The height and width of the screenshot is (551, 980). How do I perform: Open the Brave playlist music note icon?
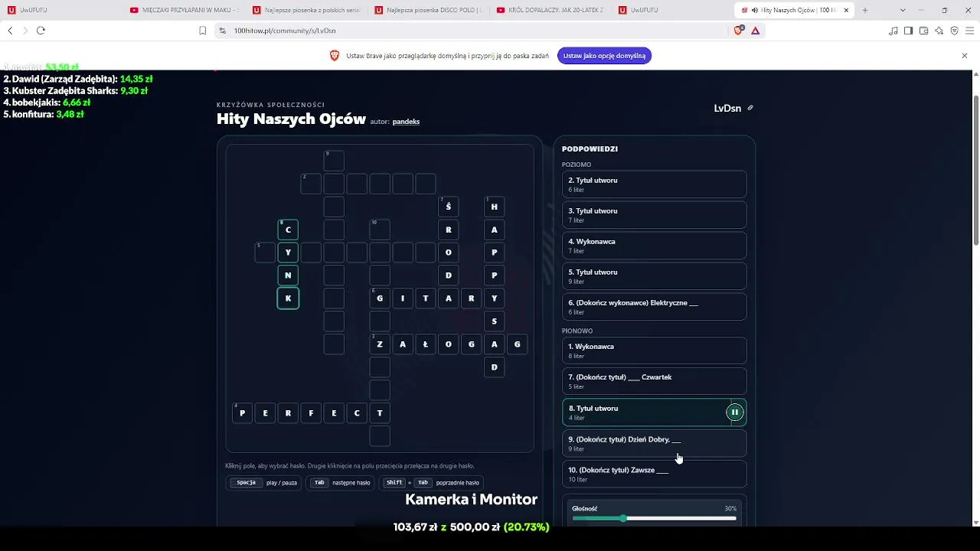893,31
